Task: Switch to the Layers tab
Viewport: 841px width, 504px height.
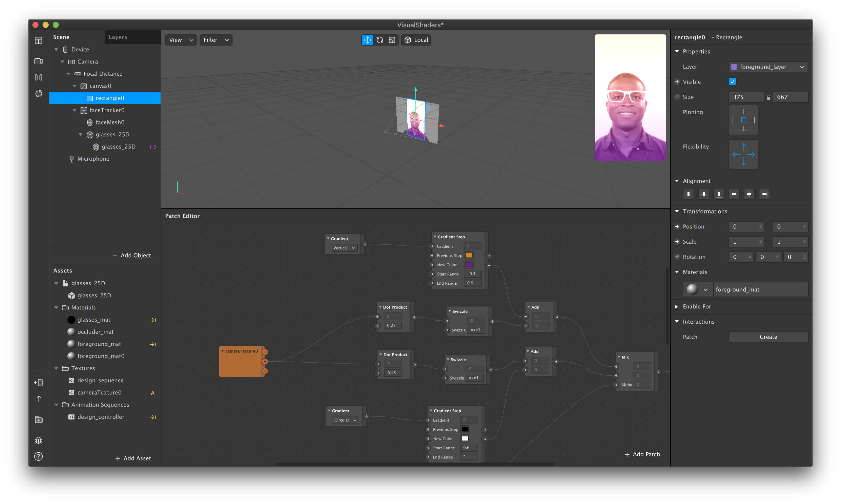Action: (118, 37)
